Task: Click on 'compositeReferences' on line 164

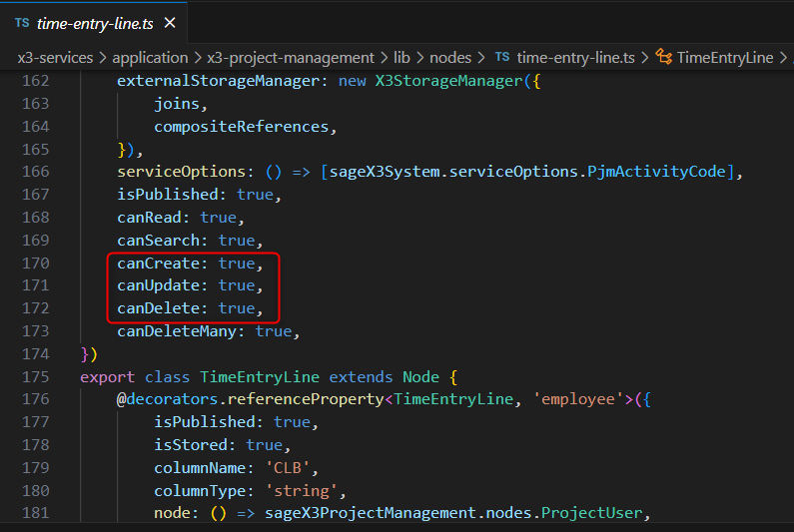Action: pyautogui.click(x=242, y=127)
